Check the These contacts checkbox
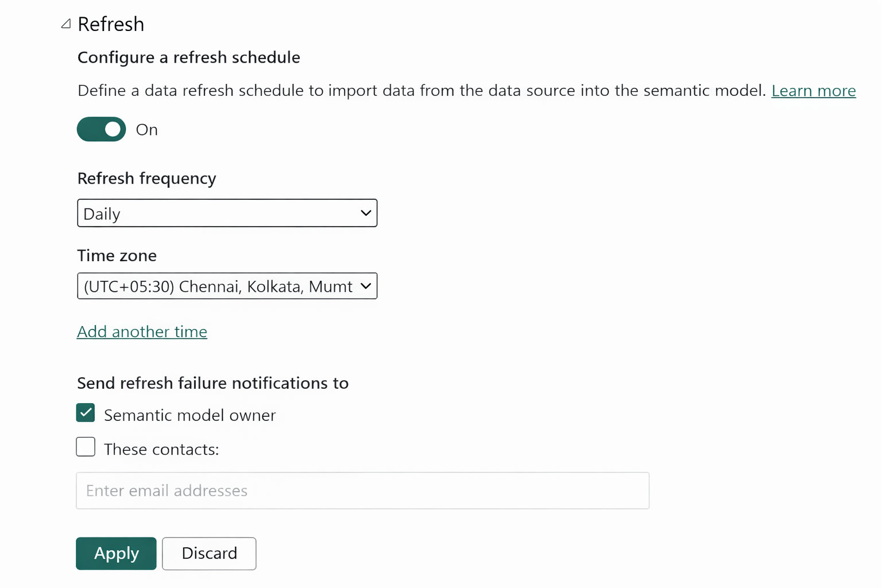This screenshot has width=882, height=588. (86, 447)
